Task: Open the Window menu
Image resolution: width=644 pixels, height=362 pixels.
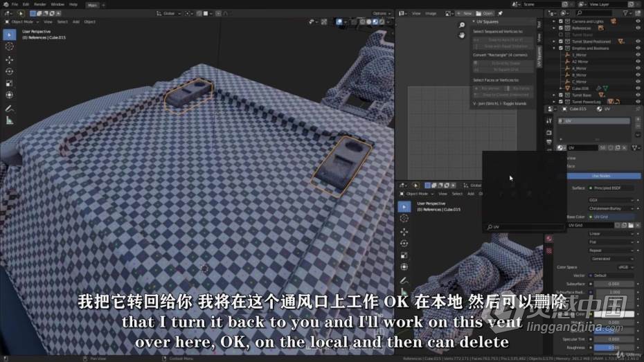Action: (x=57, y=4)
